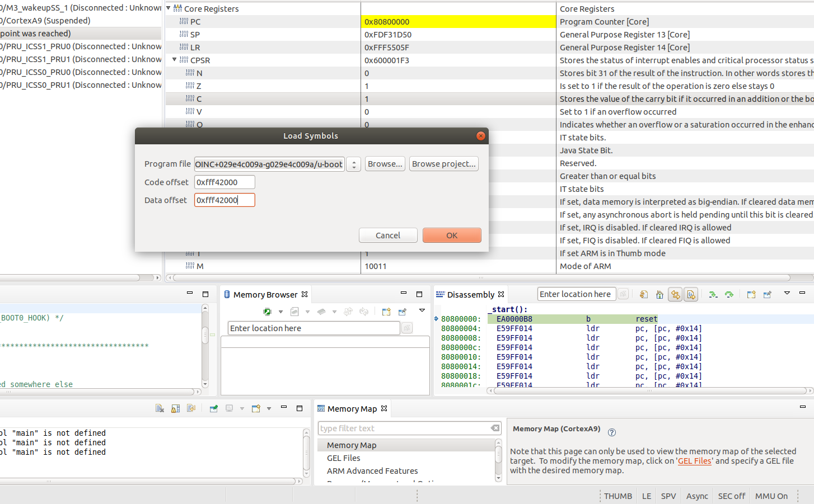The image size is (814, 504).
Task: Toggle scroll lock in the console panel
Action: [175, 408]
